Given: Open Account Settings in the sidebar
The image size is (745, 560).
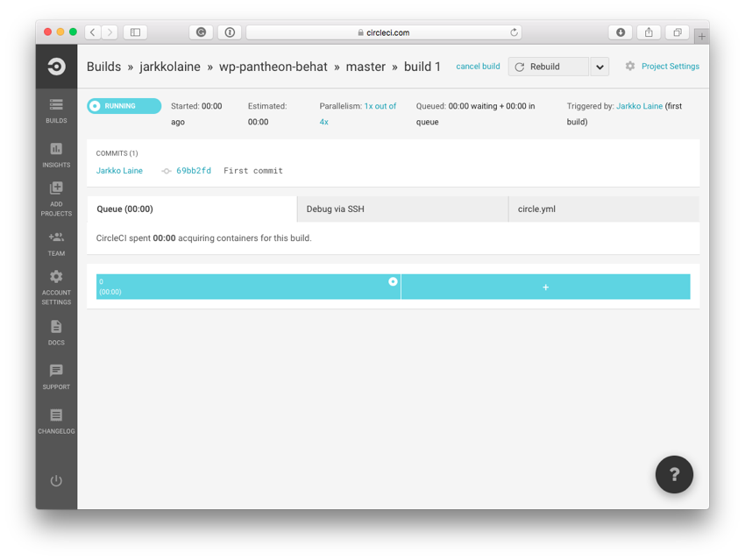Looking at the screenshot, I should 56,287.
